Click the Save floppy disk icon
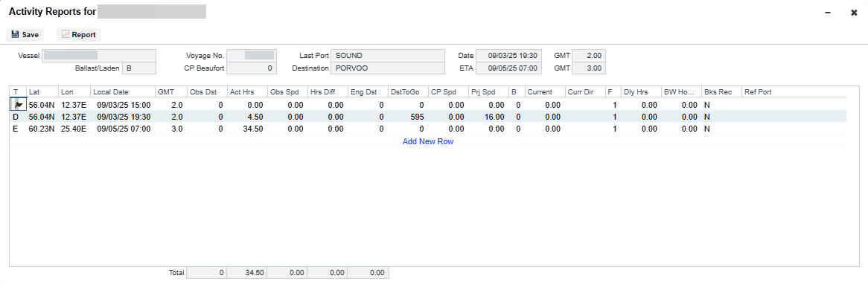The width and height of the screenshot is (868, 284). [15, 34]
